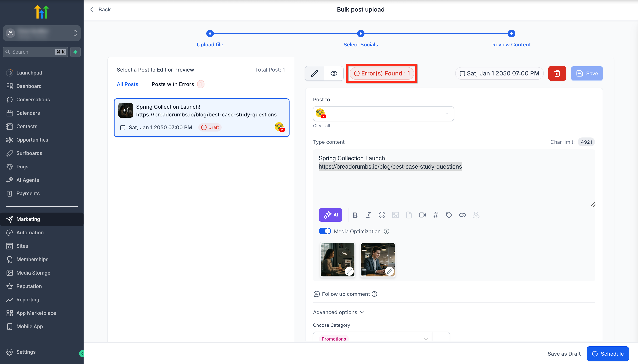Click the link insert icon
The image size is (638, 364).
coord(462,215)
